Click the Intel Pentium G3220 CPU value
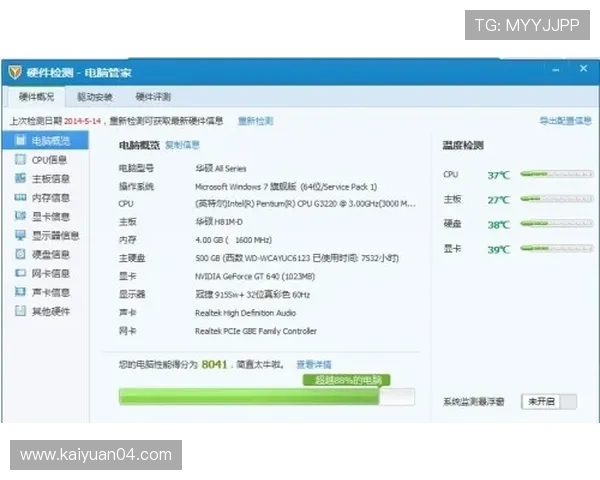Viewport: 600px width, 480px height. click(x=305, y=204)
